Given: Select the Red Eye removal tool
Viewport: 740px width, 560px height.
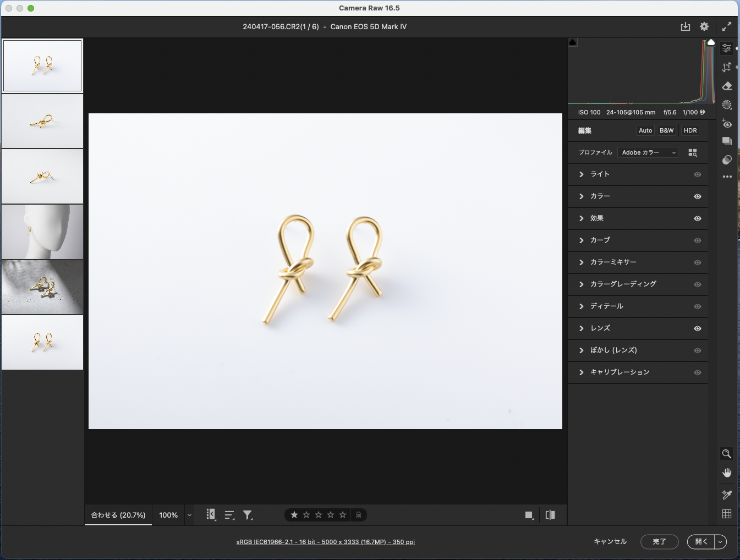Looking at the screenshot, I should (727, 124).
